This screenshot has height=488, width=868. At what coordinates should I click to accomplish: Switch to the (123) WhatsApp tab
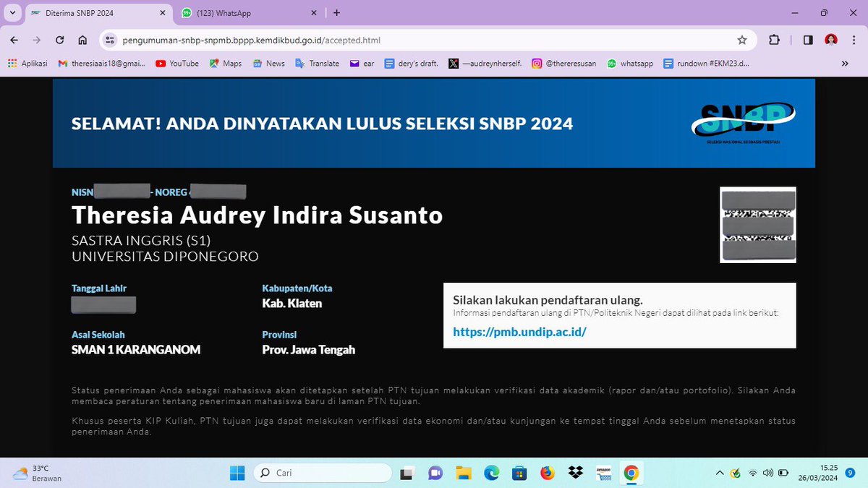pos(250,13)
